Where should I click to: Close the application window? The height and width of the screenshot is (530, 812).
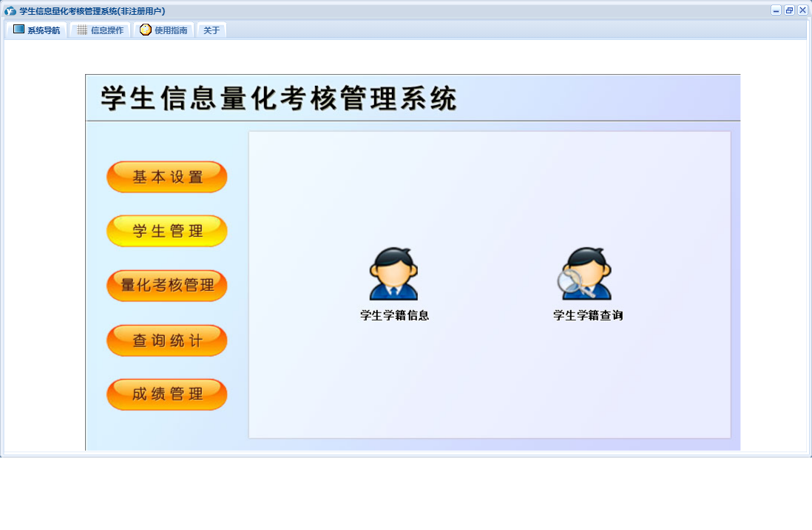click(x=802, y=10)
